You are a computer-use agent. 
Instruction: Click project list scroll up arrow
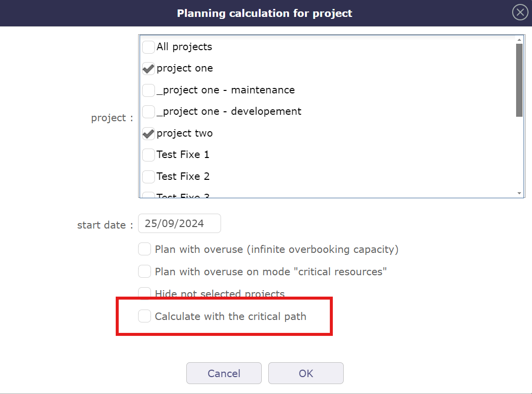pos(519,40)
